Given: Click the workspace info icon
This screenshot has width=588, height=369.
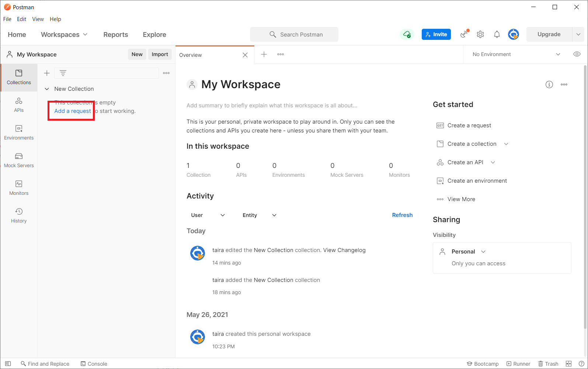Looking at the screenshot, I should [549, 85].
